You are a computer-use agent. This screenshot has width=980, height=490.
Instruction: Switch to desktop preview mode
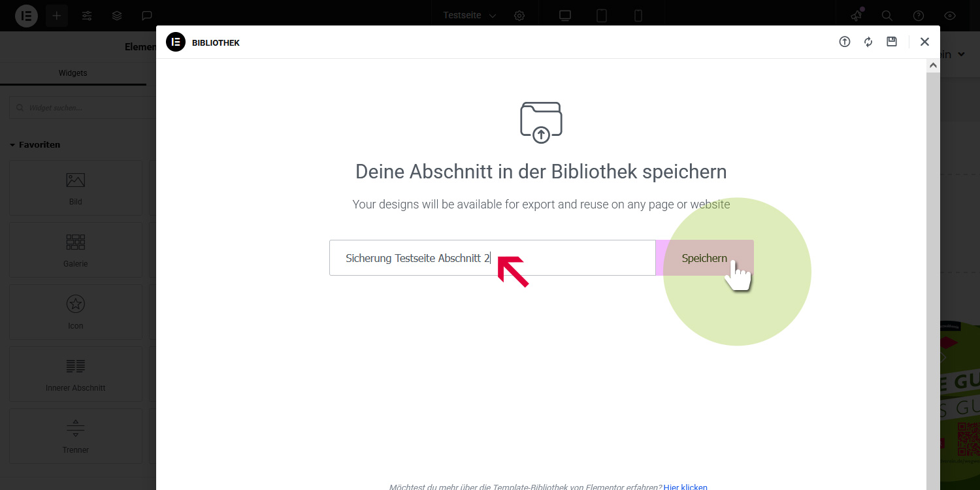click(x=565, y=16)
